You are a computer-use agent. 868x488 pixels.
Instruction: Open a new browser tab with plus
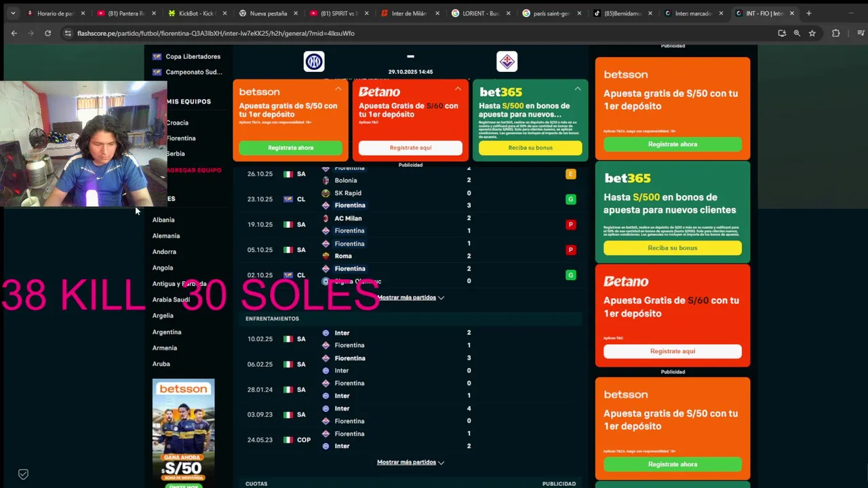tap(808, 13)
